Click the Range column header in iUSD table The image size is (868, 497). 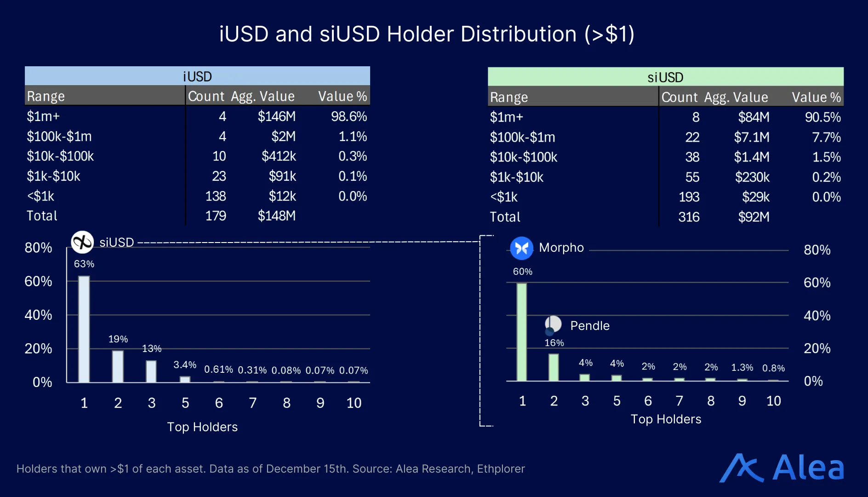pos(45,96)
